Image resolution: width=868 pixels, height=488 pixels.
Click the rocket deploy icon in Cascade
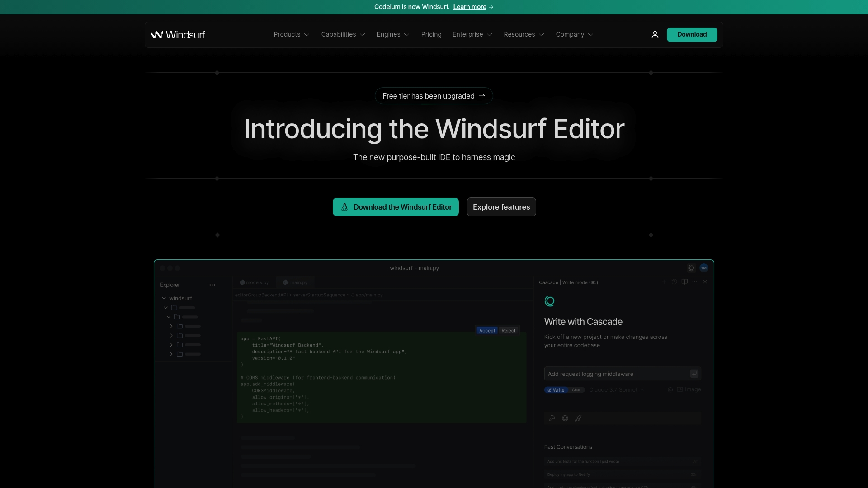[578, 418]
